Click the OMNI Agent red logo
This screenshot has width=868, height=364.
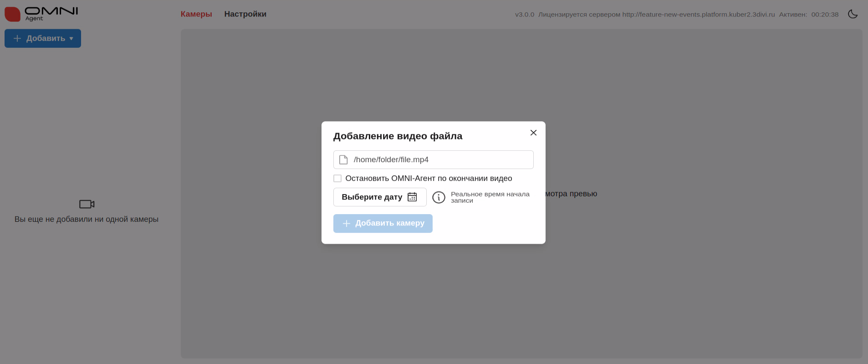[12, 14]
